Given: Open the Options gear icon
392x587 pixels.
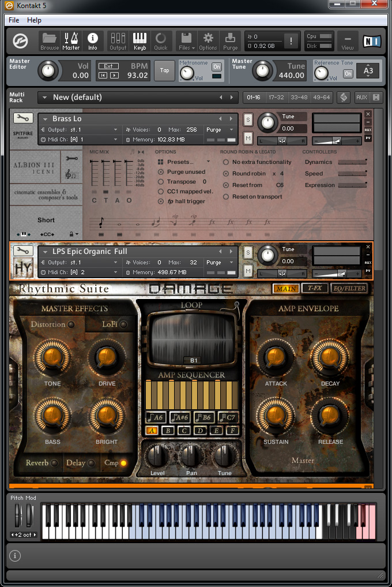Looking at the screenshot, I should [x=208, y=40].
